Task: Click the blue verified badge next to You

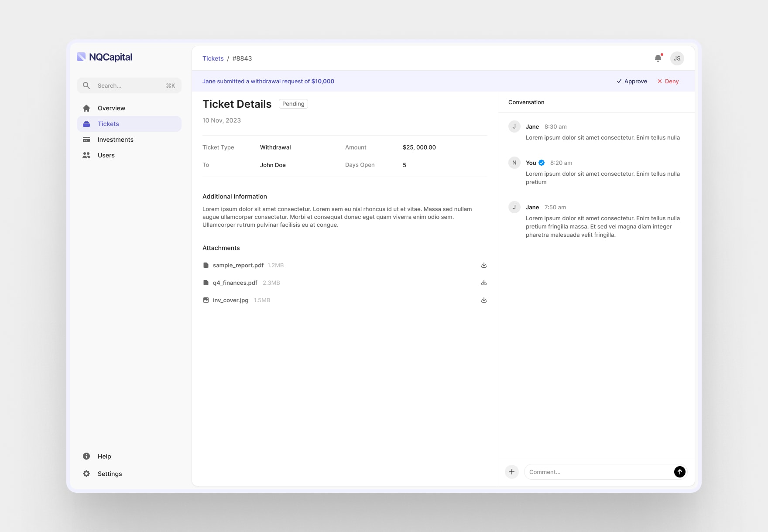Action: [x=542, y=163]
